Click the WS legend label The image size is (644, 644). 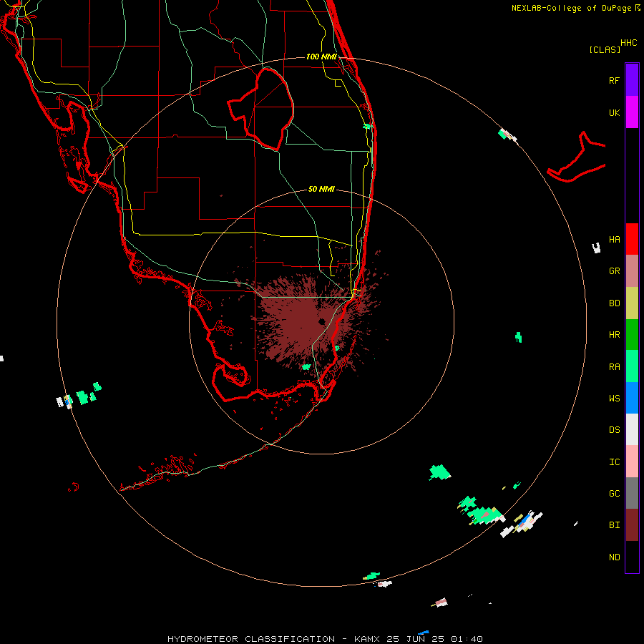[614, 398]
